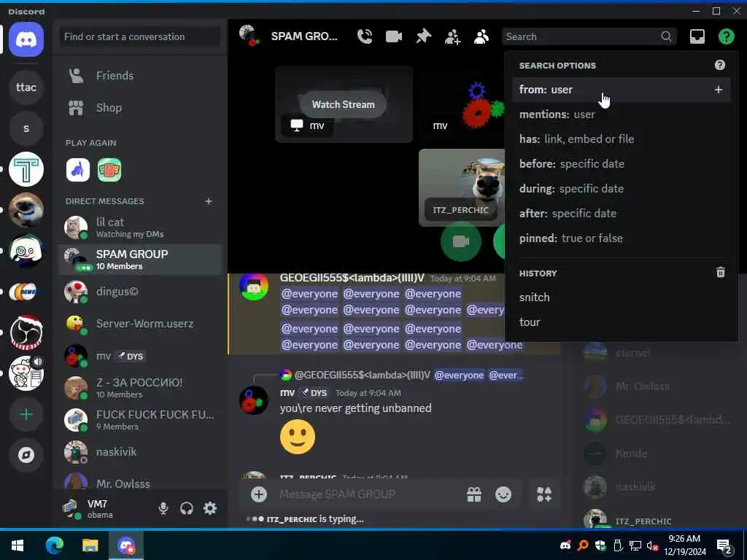Launch Microsoft Edge from taskbar
747x560 pixels.
click(x=55, y=545)
